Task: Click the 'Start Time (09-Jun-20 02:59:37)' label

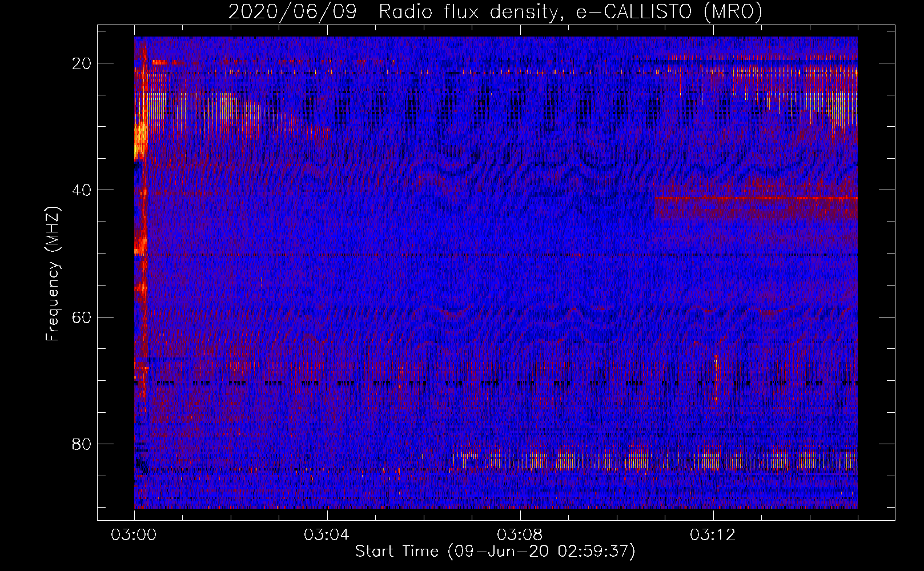Action: (x=495, y=552)
